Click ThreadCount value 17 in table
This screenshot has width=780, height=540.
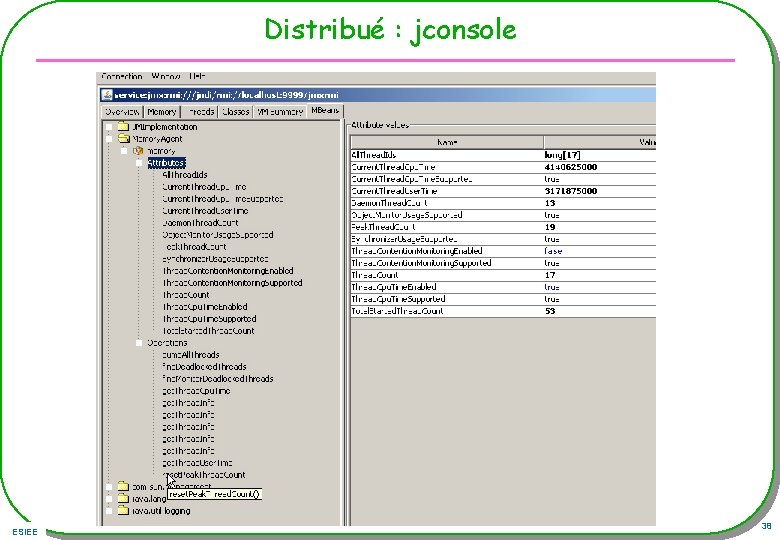coord(550,275)
